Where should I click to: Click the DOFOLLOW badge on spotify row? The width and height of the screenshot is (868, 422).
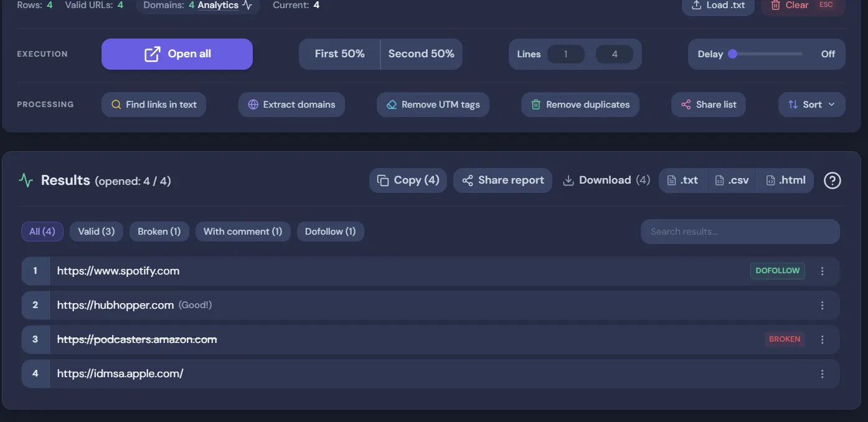click(x=778, y=271)
